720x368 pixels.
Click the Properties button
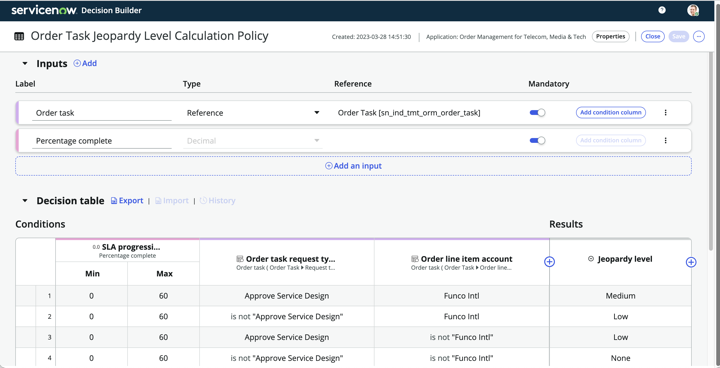pyautogui.click(x=610, y=36)
